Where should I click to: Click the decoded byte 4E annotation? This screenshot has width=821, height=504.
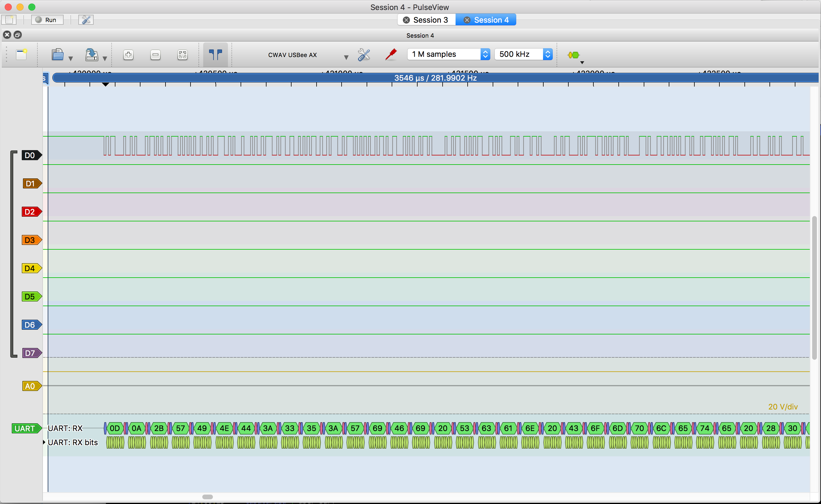224,428
